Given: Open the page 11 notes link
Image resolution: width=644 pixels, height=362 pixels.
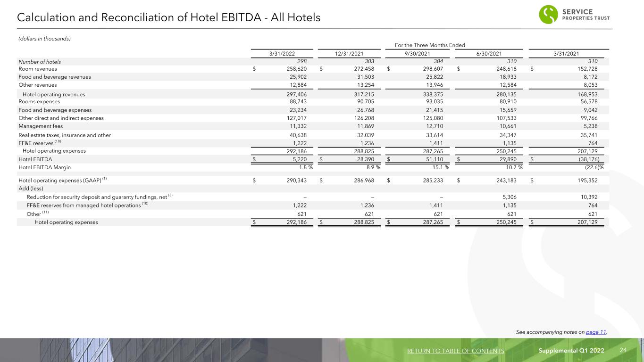Looking at the screenshot, I should coord(595,332).
